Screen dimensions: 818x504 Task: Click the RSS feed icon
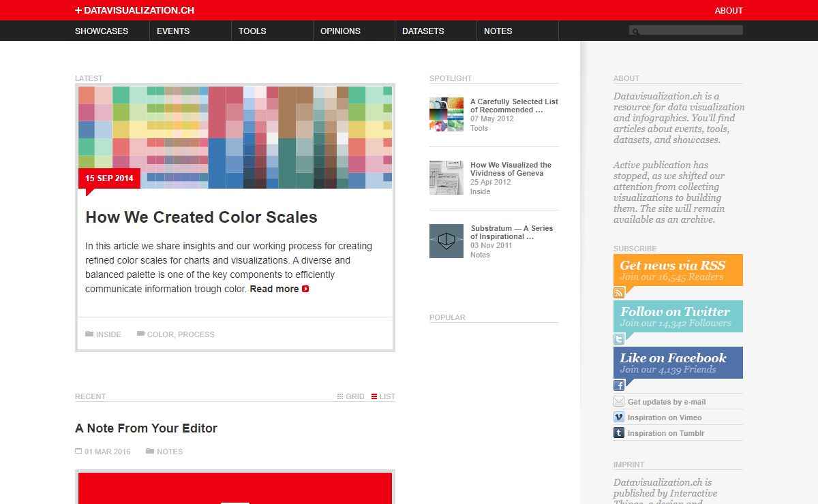[x=619, y=293]
